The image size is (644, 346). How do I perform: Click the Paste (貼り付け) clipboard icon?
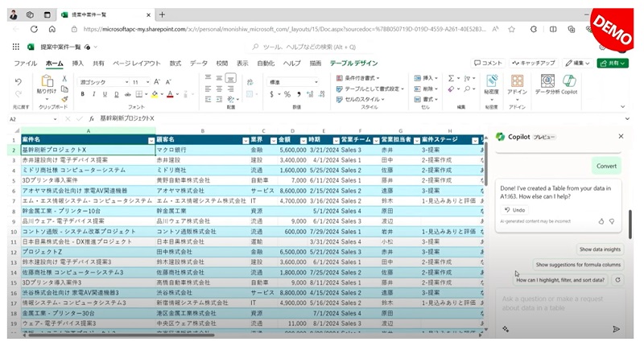point(47,81)
